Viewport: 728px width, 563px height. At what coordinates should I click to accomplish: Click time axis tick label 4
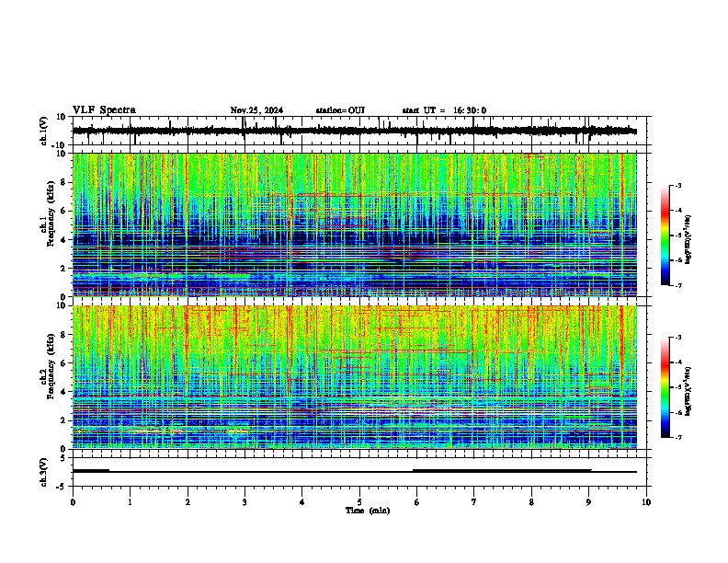click(302, 502)
